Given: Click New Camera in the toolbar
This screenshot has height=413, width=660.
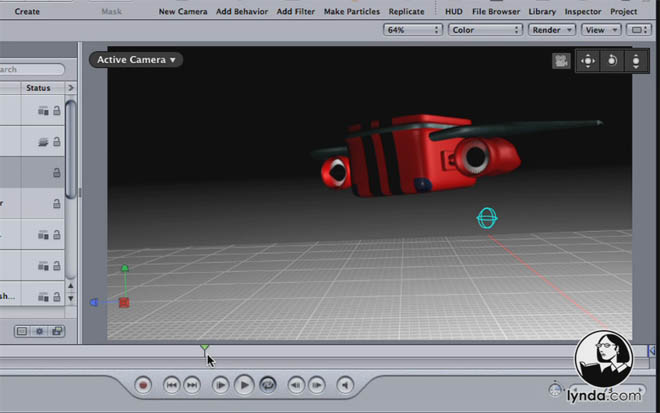Looking at the screenshot, I should 183,11.
